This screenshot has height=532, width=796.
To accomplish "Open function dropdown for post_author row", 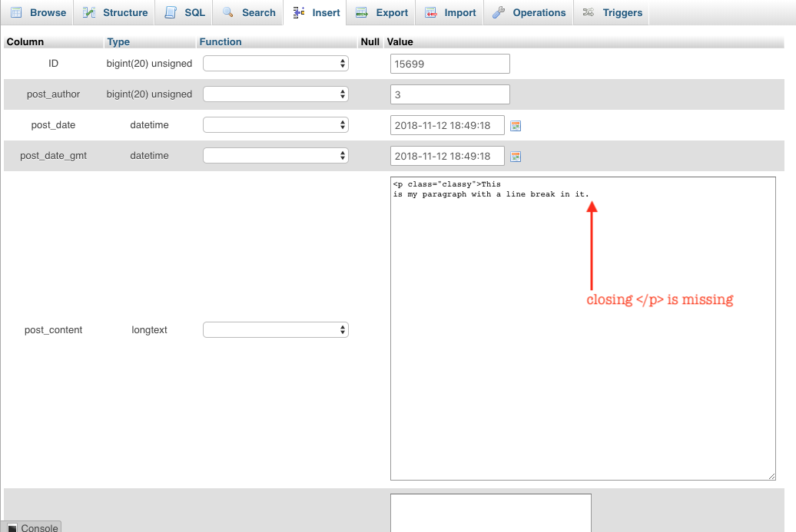I will (276, 94).
